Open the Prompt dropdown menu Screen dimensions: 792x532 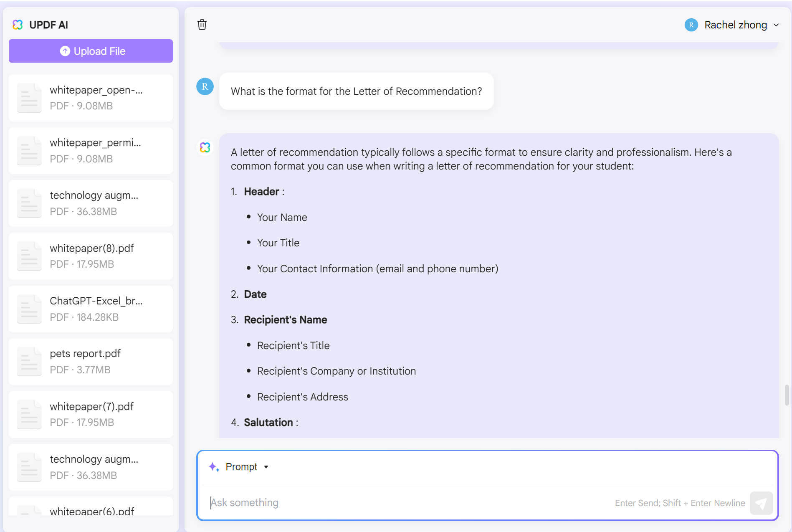[x=247, y=467]
